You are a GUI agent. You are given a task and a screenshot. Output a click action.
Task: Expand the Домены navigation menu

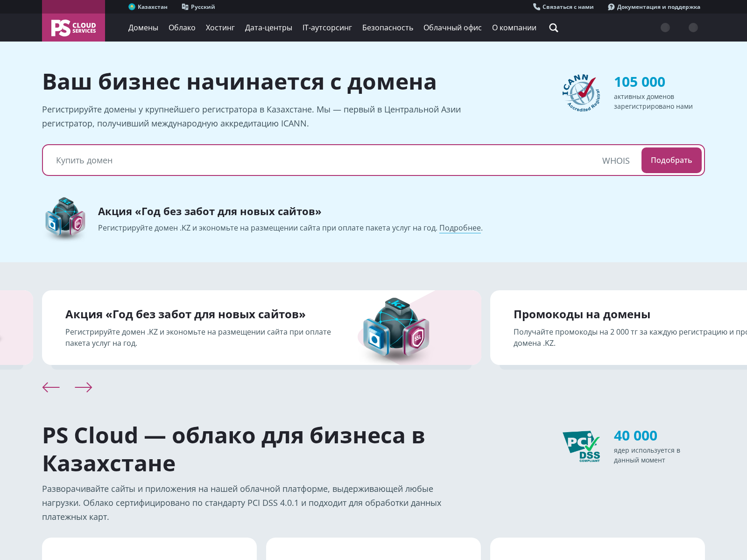[x=143, y=28]
